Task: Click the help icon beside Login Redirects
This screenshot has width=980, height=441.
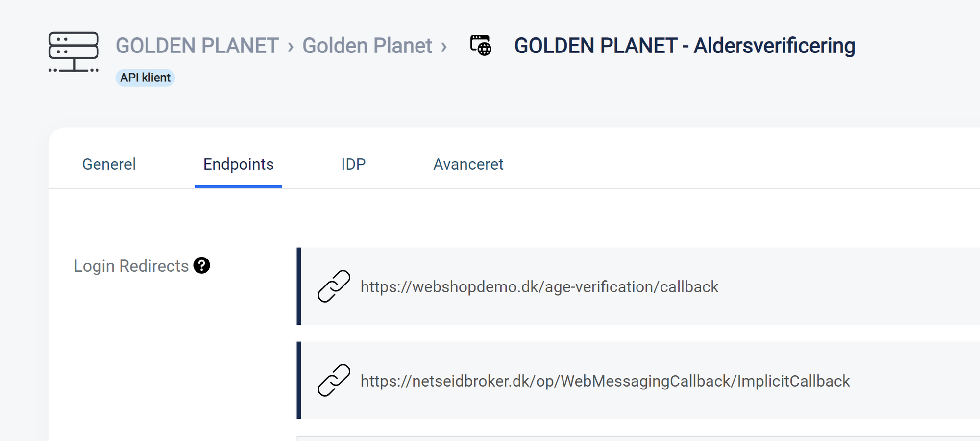Action: pos(201,265)
